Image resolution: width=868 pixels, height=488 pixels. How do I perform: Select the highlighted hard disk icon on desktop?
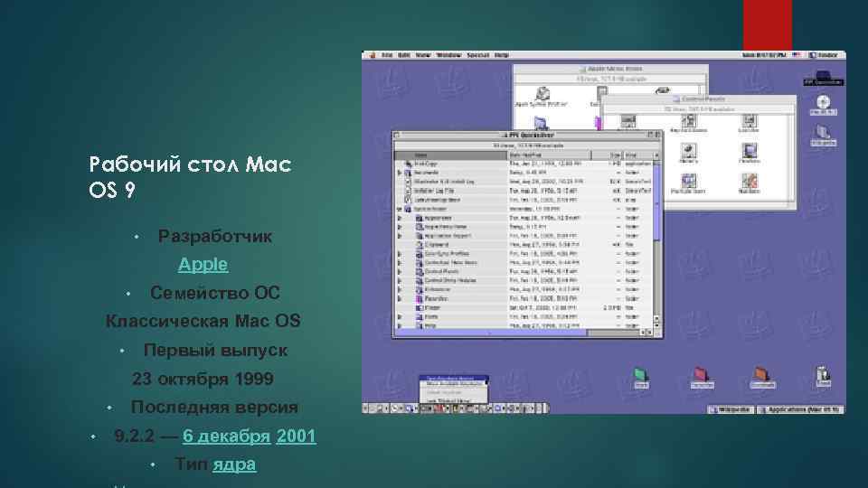point(823,78)
